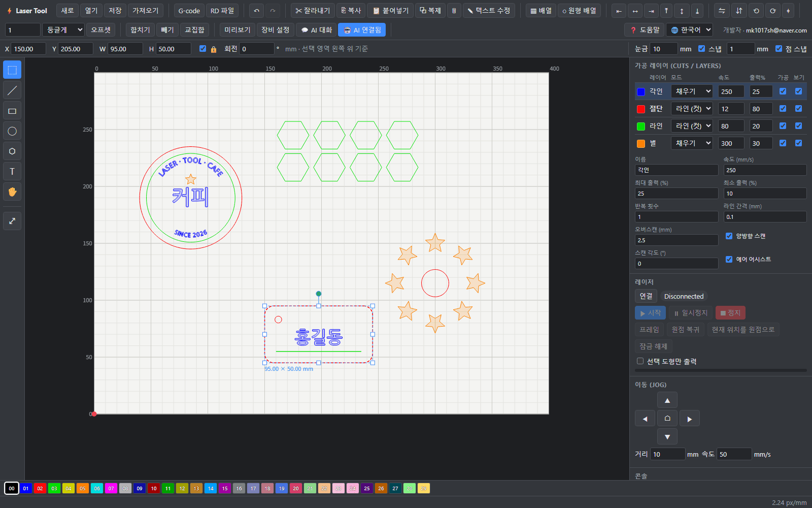
Task: Select the polygon hexagon tool
Action: click(x=12, y=151)
